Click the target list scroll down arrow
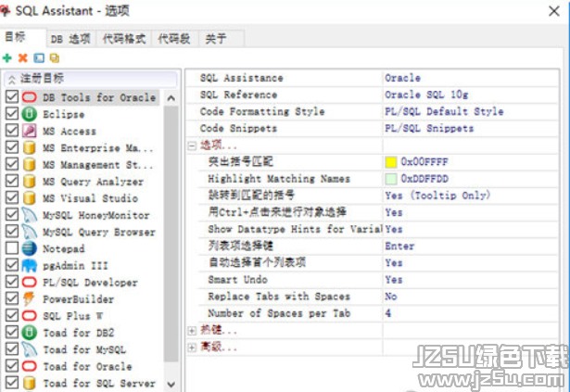The image size is (570, 392). tap(171, 384)
